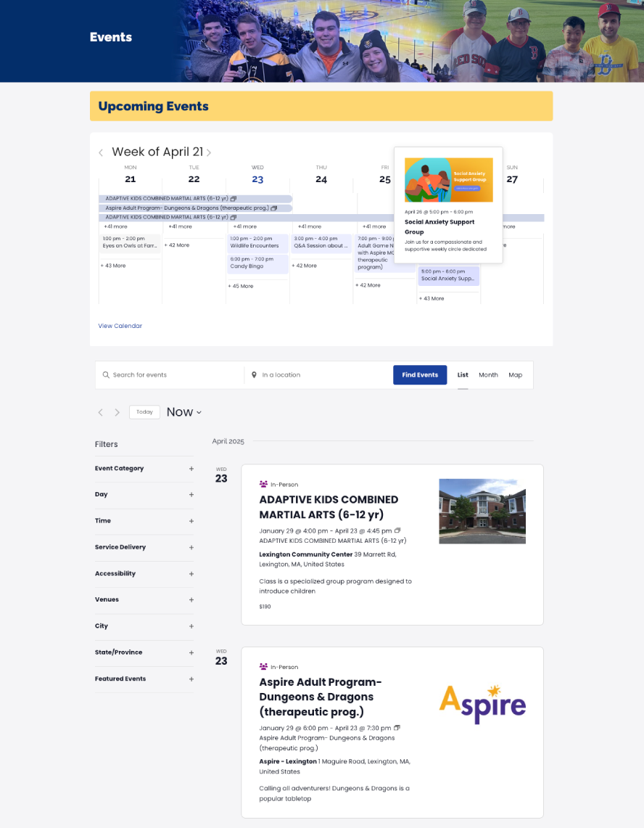Open Social Anxiety Support Group popup title

pyautogui.click(x=439, y=227)
